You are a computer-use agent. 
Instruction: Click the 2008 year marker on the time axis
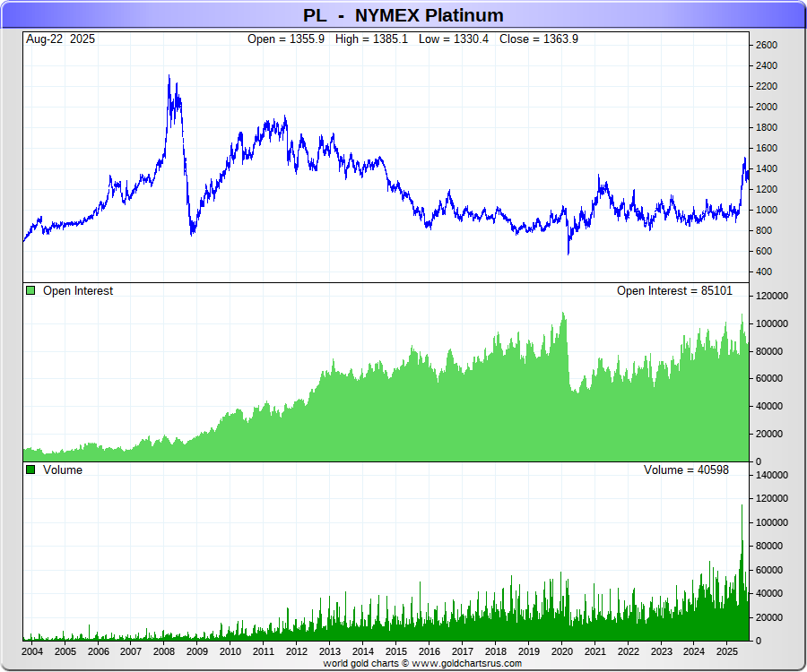tap(164, 651)
